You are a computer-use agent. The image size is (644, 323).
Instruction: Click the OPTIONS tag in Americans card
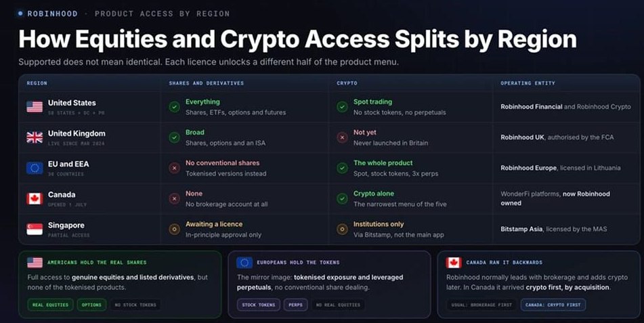point(91,305)
